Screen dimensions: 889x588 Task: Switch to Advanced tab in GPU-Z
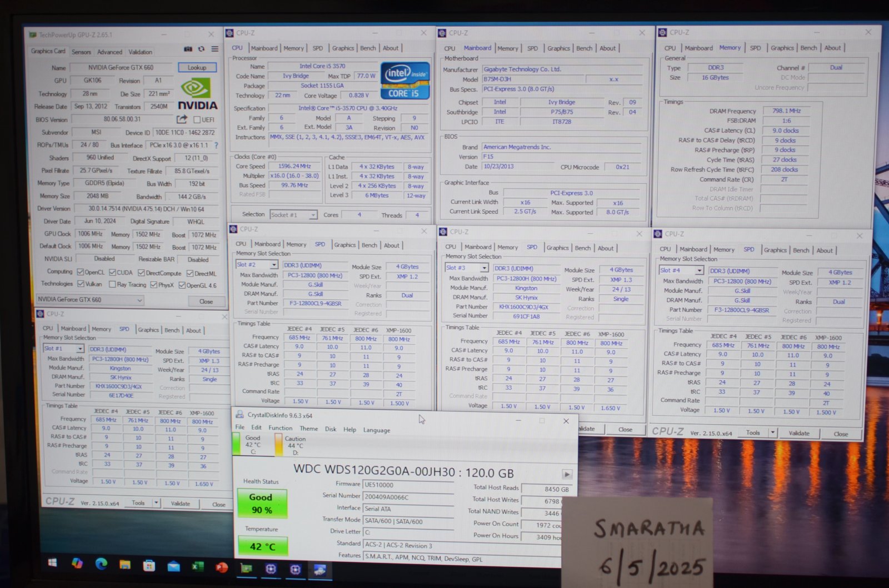pos(109,52)
